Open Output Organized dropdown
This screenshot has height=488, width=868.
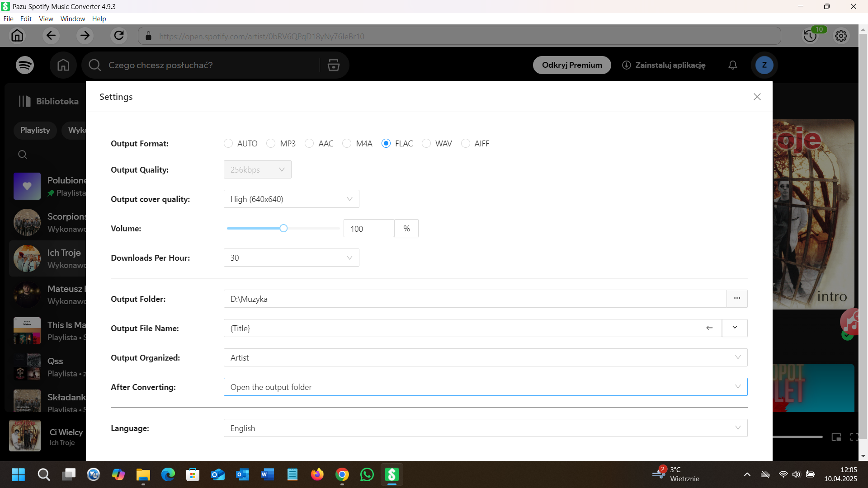[486, 357]
